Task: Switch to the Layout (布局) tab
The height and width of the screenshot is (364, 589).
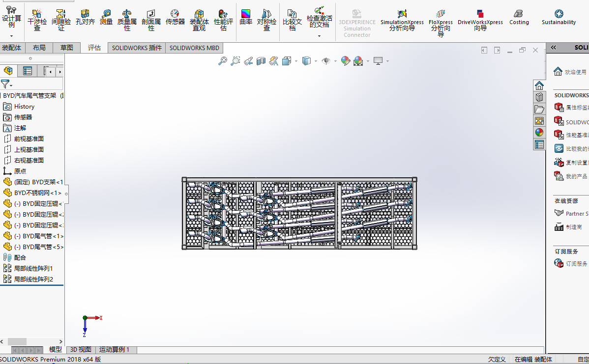Action: click(39, 48)
